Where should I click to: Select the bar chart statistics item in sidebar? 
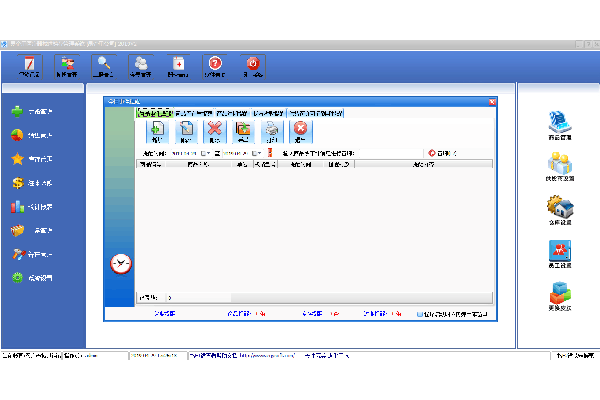pyautogui.click(x=32, y=207)
